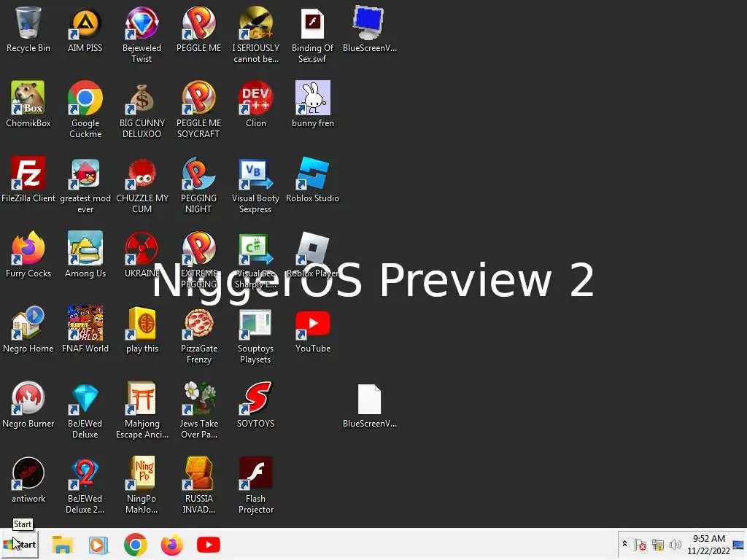Click the Start button on the taskbar

point(20,544)
